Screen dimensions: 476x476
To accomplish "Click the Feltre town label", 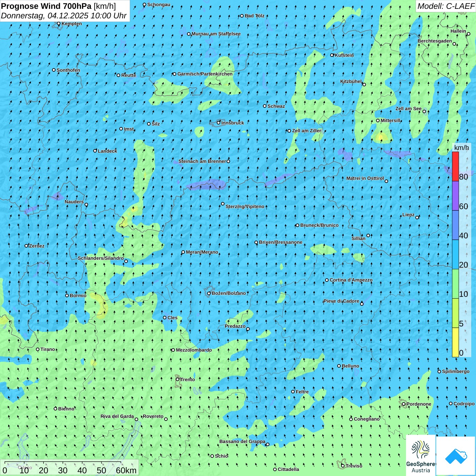I will click(302, 392).
